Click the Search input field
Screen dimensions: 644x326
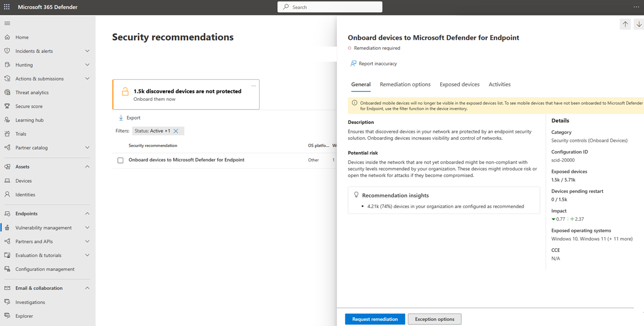coord(330,7)
